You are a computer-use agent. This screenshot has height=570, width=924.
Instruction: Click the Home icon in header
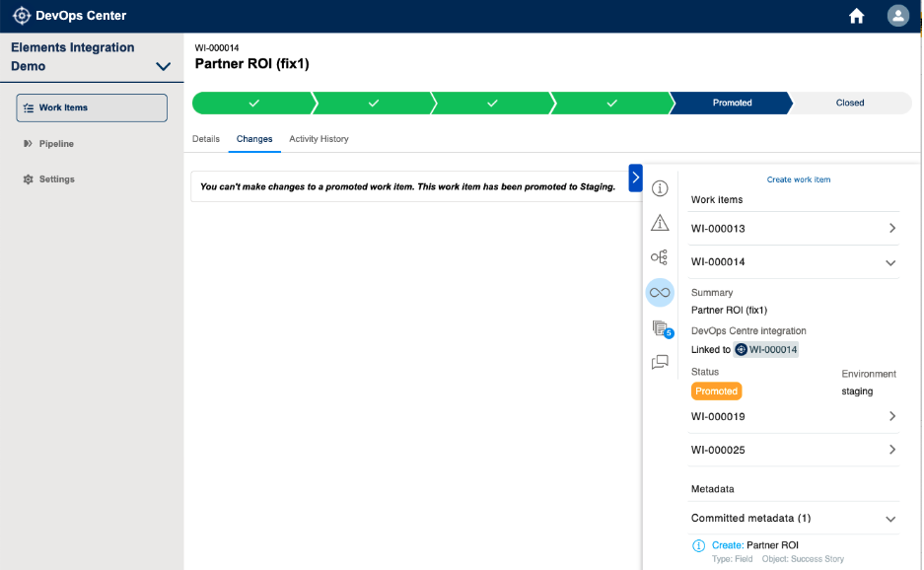coord(856,16)
